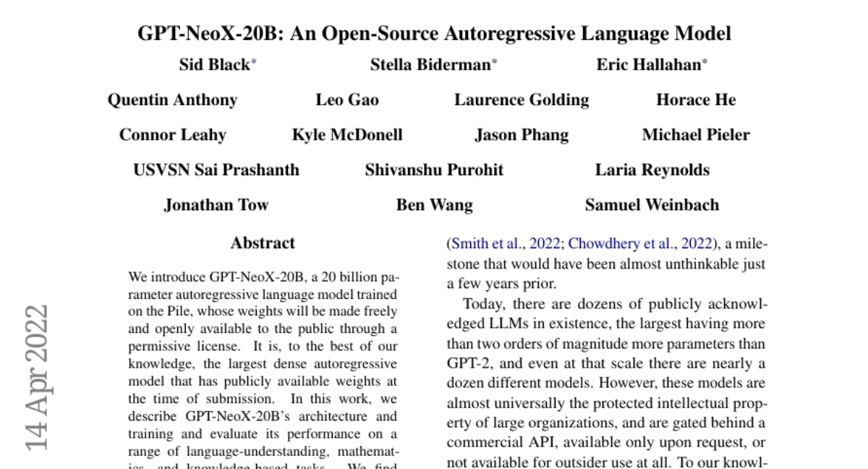Click author name Eric Hallahan
The width and height of the screenshot is (868, 469).
648,64
